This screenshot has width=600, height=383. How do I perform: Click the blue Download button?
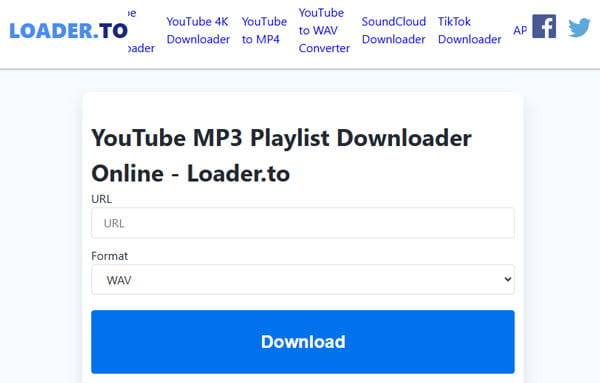[x=303, y=342]
